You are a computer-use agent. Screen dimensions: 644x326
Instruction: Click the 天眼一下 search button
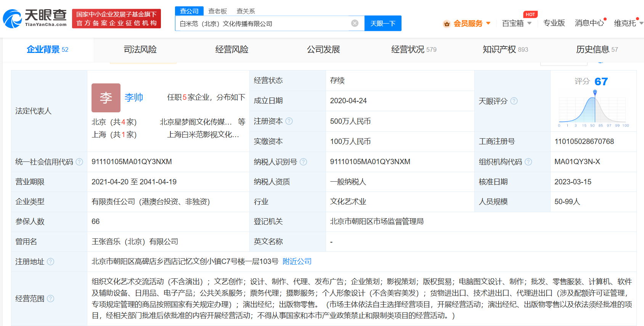383,23
